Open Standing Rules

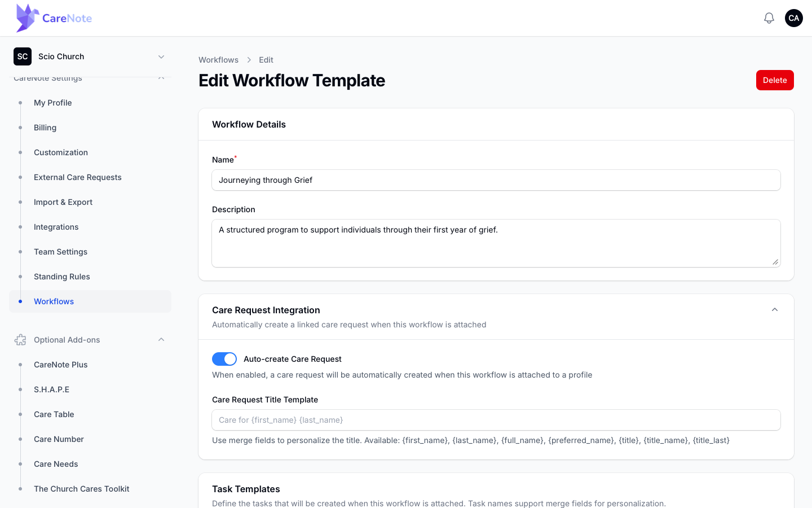(90, 277)
